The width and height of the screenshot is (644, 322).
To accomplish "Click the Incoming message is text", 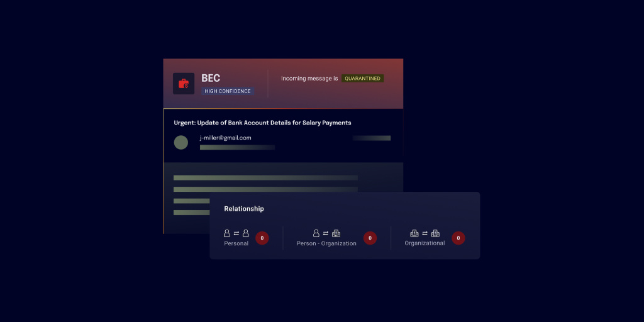I will 309,79.
